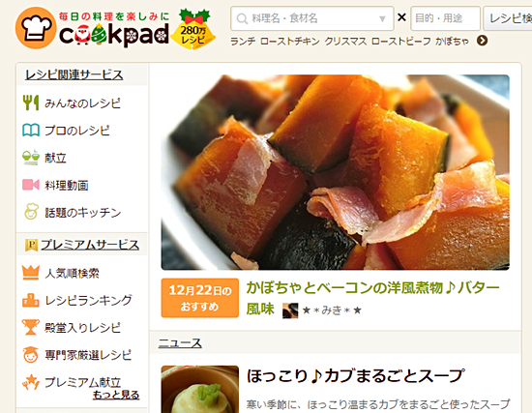Viewport: 532px width, 413px height.
Task: Open レシピランキング podium icon
Action: (x=31, y=301)
